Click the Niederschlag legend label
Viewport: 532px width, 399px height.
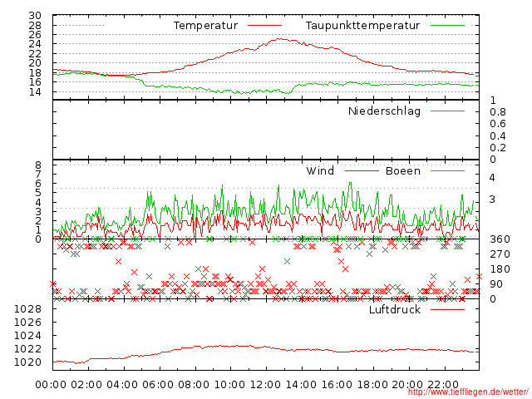tap(384, 111)
